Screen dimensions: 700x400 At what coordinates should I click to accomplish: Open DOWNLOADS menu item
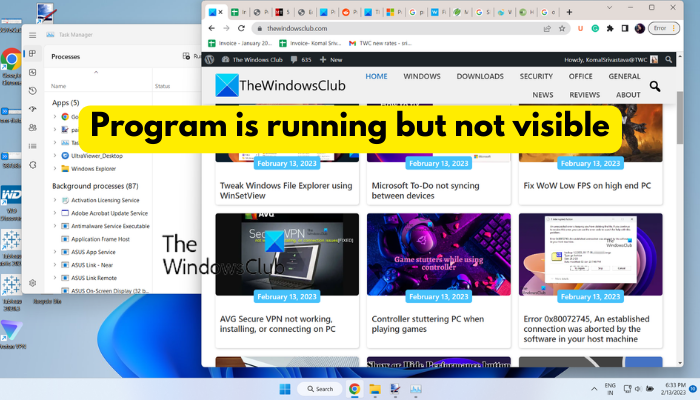(480, 76)
